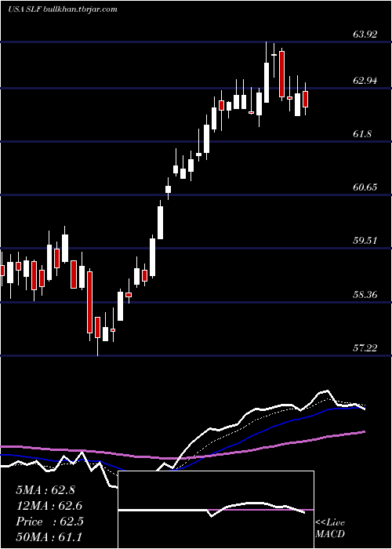392x549 pixels.
Task: Click the 50MA : 61.1 reading
Action: [x=49, y=537]
